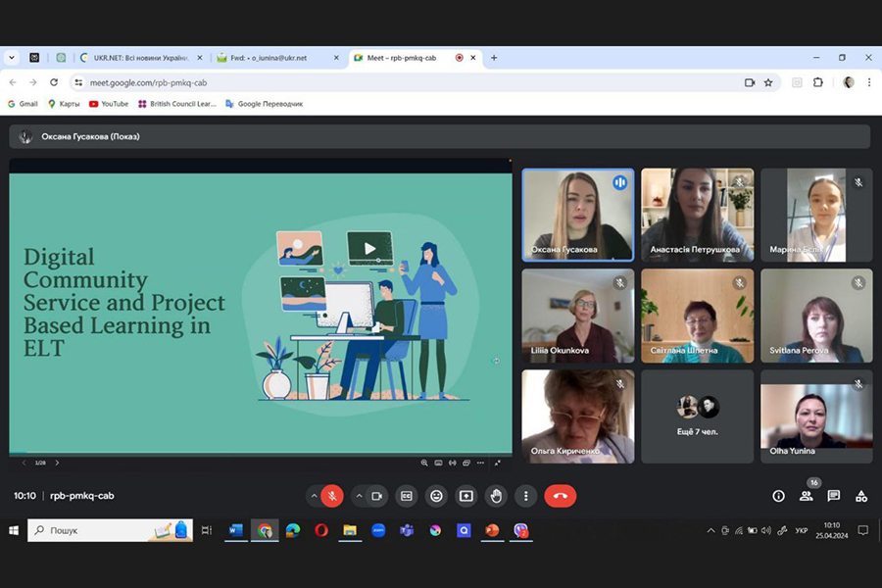Screen dimensions: 882x588
Task: Open meeting details info icon
Action: click(x=778, y=496)
